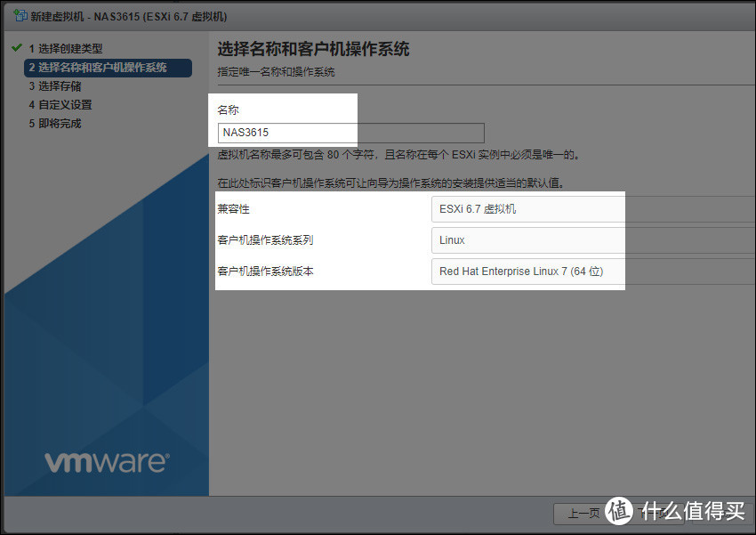The image size is (756, 535).
Task: Expand the 客户机操作系统系列 dropdown showing Linux
Action: pos(592,240)
